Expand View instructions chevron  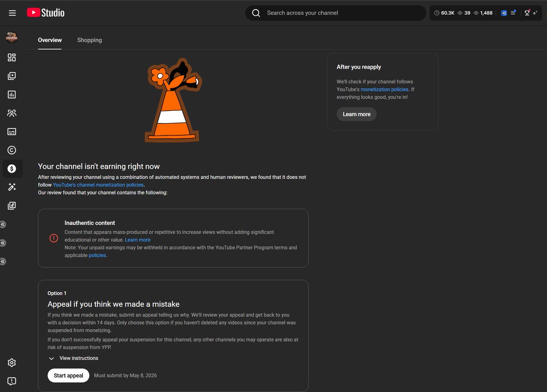tap(52, 358)
